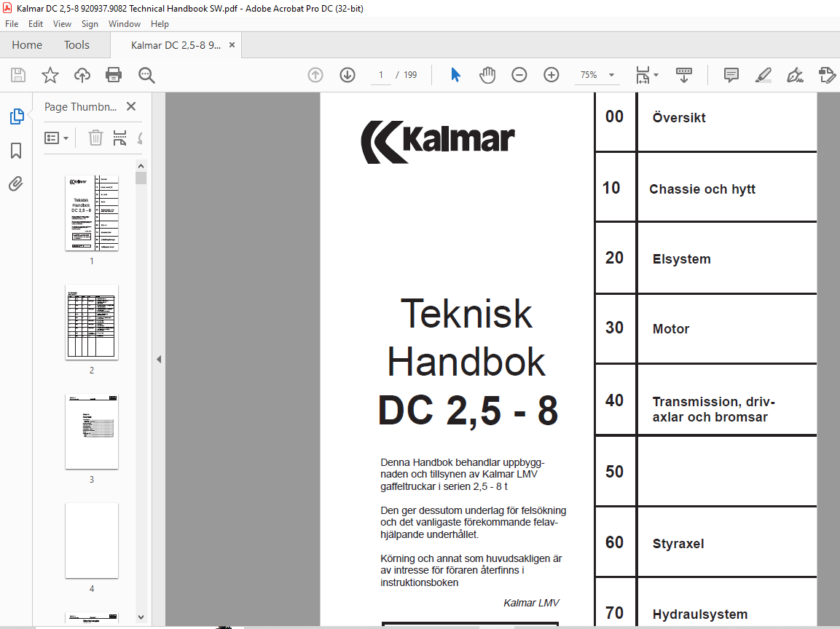Open Page Thumbnails panel icon in sidebar
Image resolution: width=840 pixels, height=629 pixels.
[x=17, y=116]
